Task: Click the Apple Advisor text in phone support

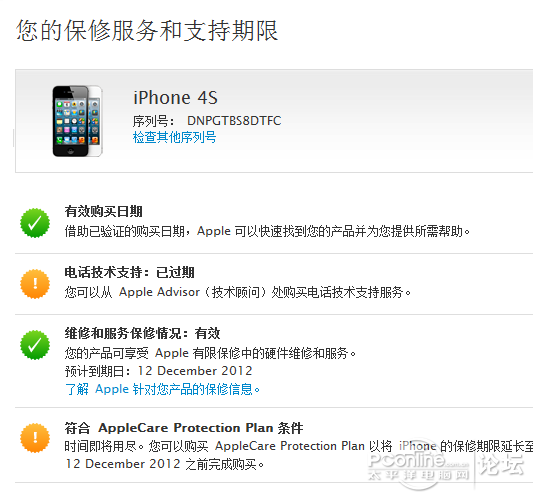Action: click(159, 292)
